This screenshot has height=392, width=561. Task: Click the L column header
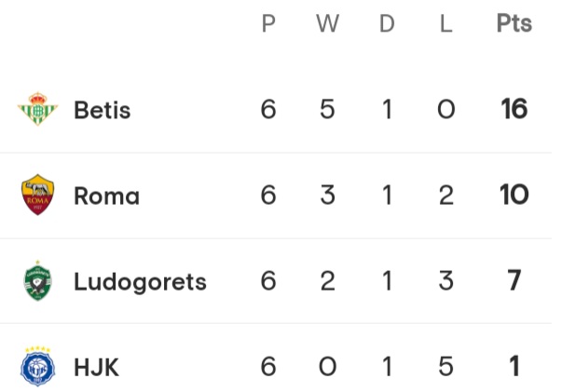445,23
